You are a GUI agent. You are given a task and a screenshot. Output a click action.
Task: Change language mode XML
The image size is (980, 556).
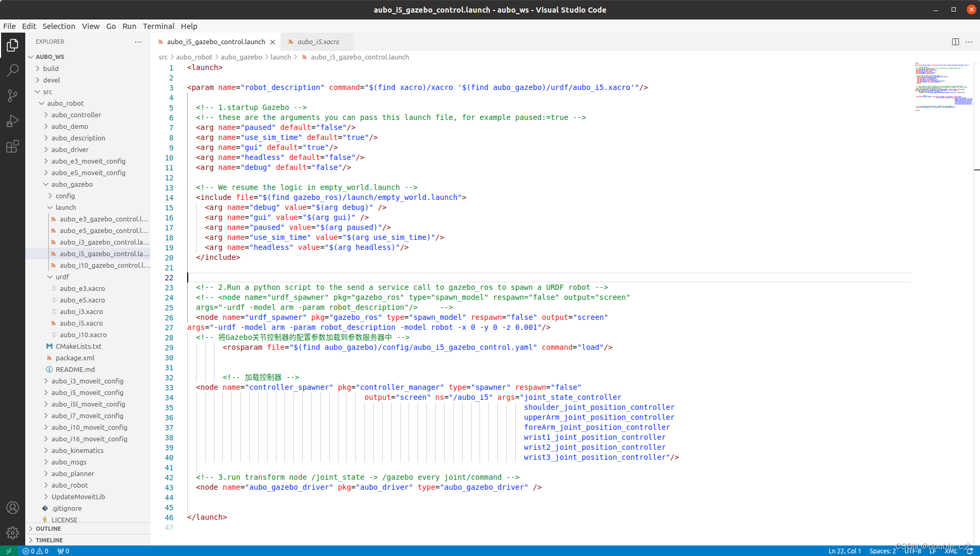[951, 551]
